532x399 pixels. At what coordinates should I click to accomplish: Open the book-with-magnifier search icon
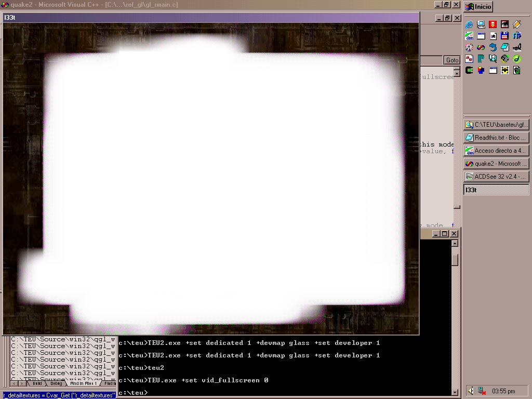coord(493,59)
